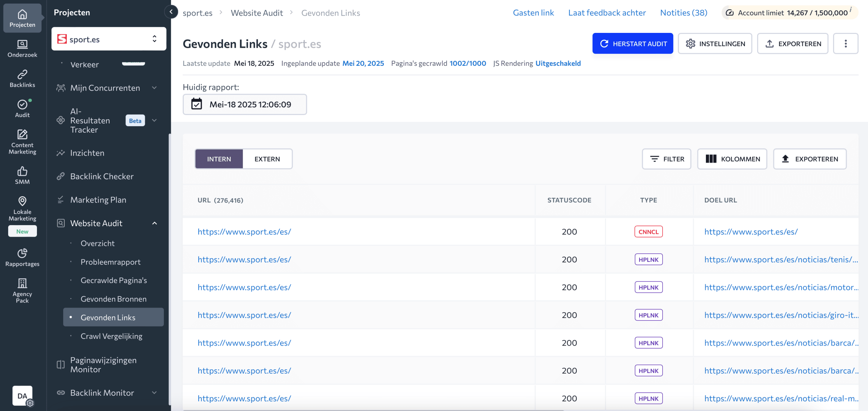Image resolution: width=868 pixels, height=411 pixels.
Task: Click table EXPORTEREN button beside KOLOMMEN
Action: point(810,159)
